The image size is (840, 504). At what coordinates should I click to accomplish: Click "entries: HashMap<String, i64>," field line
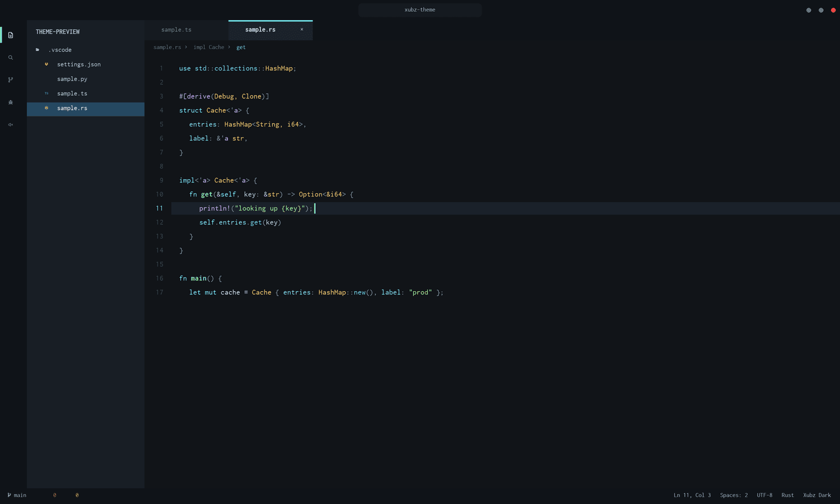(x=248, y=124)
